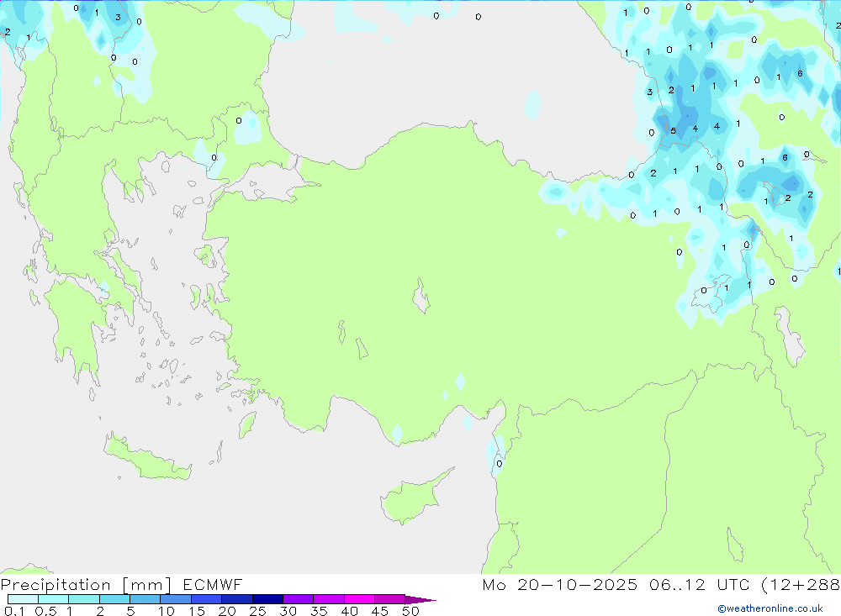Click the 'Mo' weekday label
The height and width of the screenshot is (616, 841).
click(x=494, y=584)
